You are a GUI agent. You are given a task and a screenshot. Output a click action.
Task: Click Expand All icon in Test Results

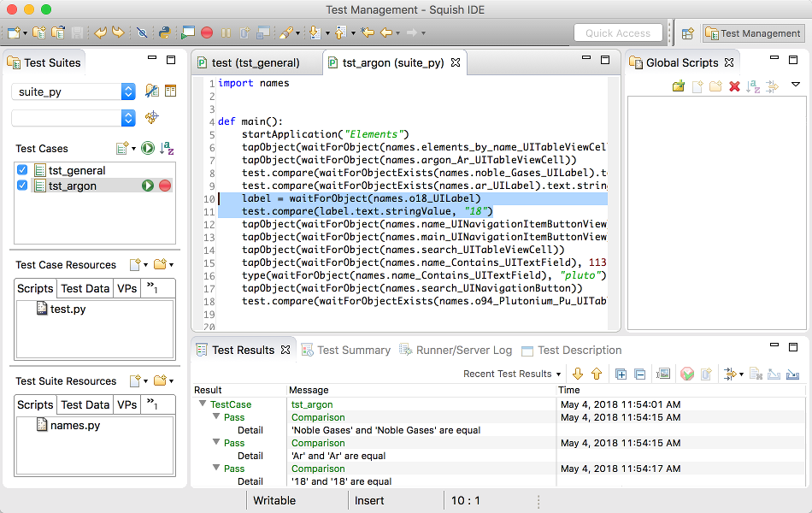click(621, 374)
